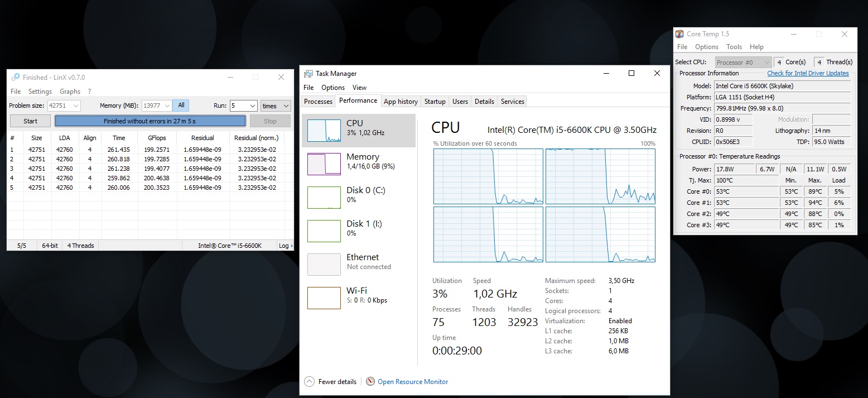Screen dimensions: 868x398
Task: Click the GFlops column header in LinX
Action: [x=157, y=138]
